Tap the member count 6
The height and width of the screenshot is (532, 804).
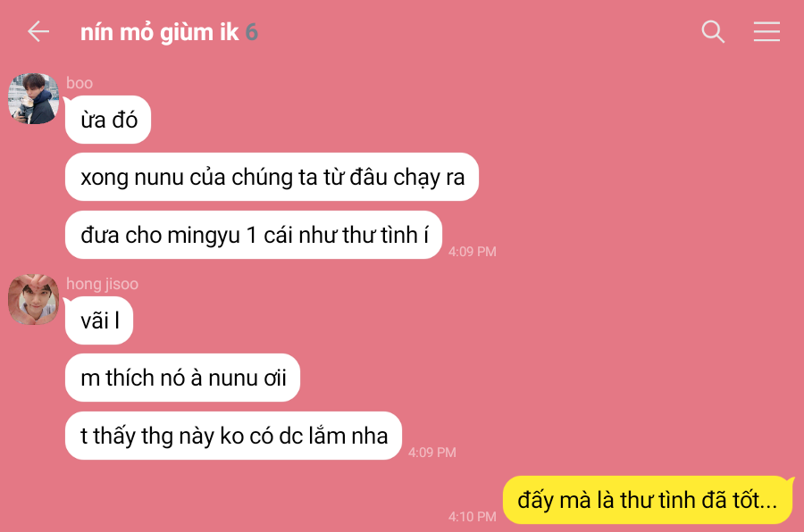(251, 32)
